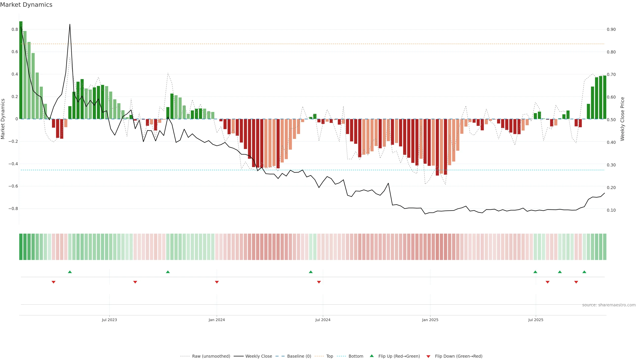This screenshot has height=362, width=644.
Task: Click the rightmost red flip-down triangle marker
Action: tap(576, 282)
